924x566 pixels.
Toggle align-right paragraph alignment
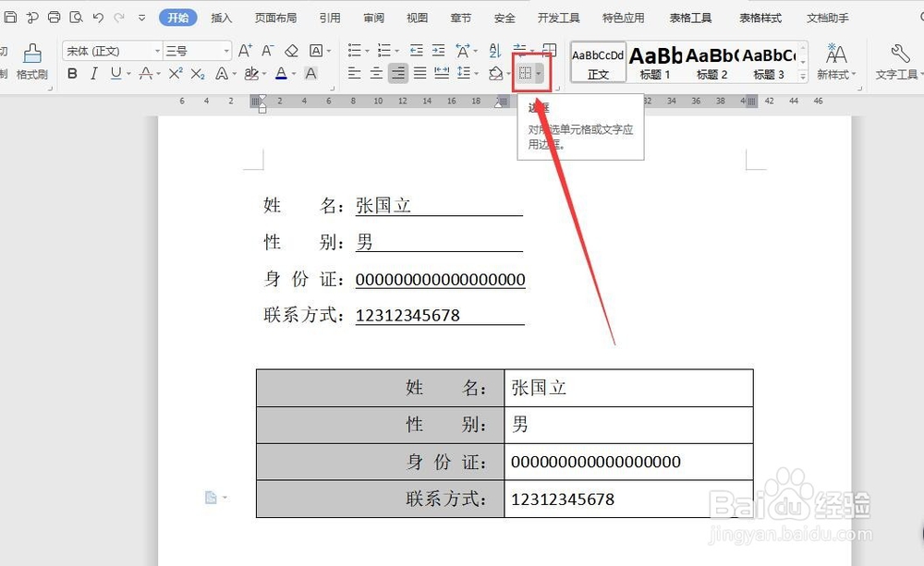tap(398, 73)
